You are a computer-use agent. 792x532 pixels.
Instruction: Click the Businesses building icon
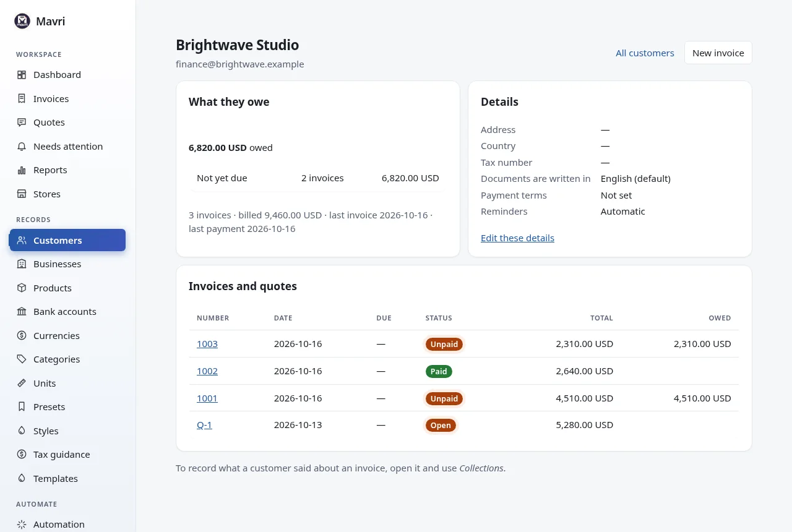(22, 264)
